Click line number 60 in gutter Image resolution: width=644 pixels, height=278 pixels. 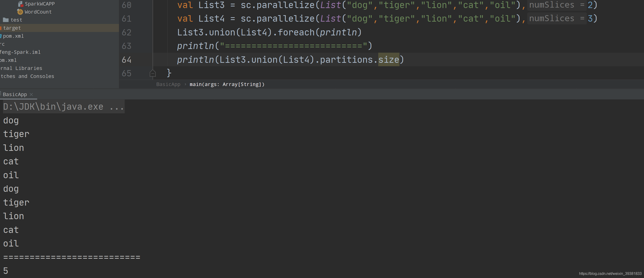point(127,5)
